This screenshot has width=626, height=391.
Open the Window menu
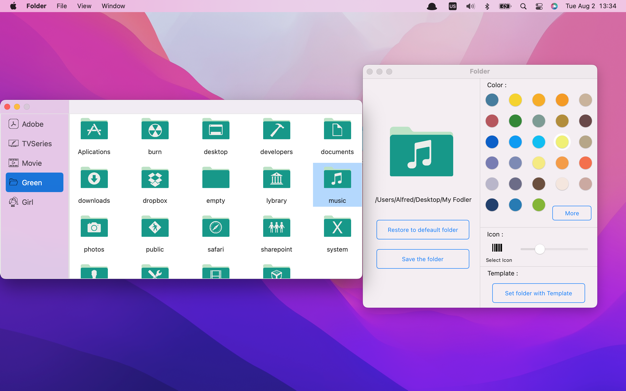point(113,6)
